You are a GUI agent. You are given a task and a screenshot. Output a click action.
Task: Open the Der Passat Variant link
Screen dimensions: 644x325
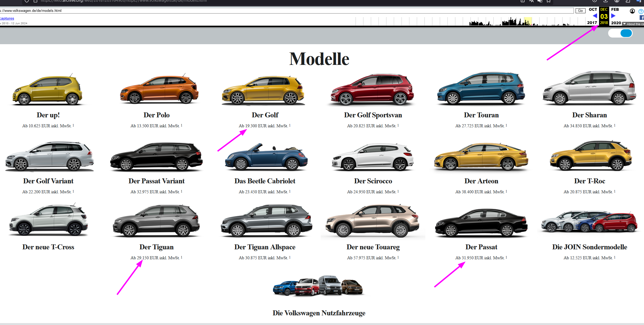pos(156,181)
